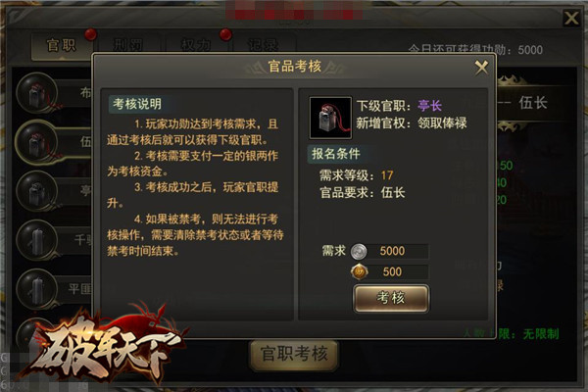
Task: Open the 记录 tab
Action: 264,46
